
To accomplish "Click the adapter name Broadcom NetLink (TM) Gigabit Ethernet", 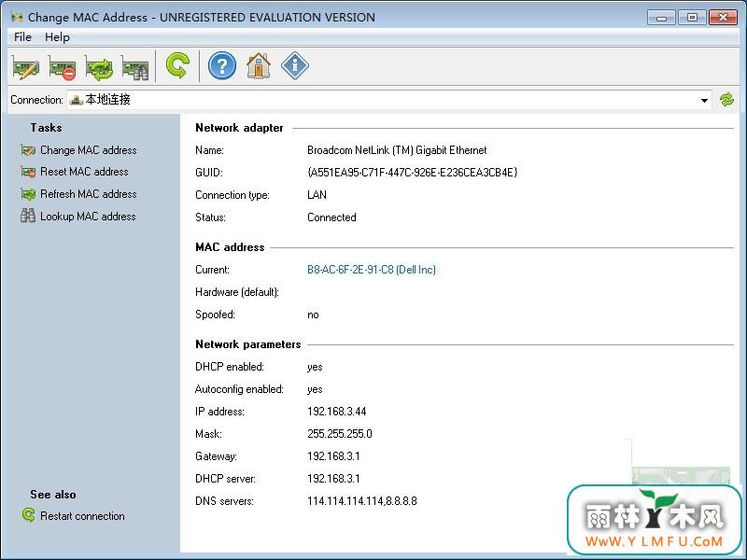I will [x=397, y=150].
